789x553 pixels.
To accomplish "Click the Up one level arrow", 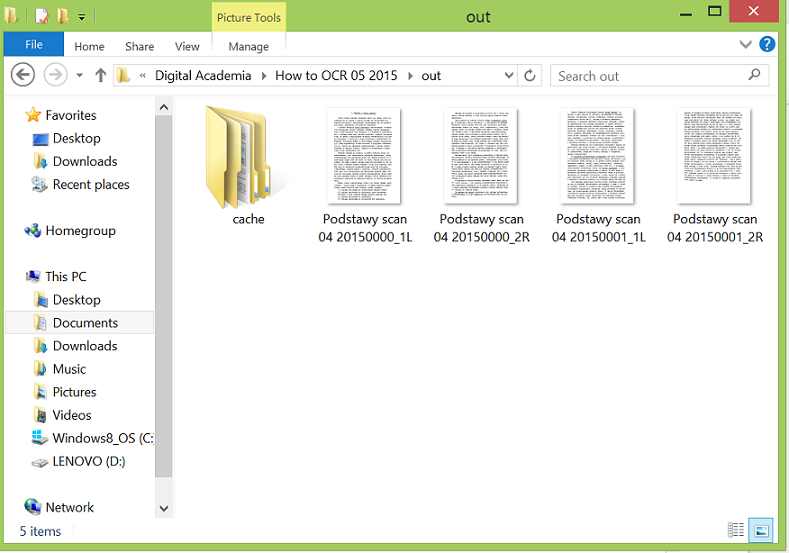I will (x=100, y=76).
